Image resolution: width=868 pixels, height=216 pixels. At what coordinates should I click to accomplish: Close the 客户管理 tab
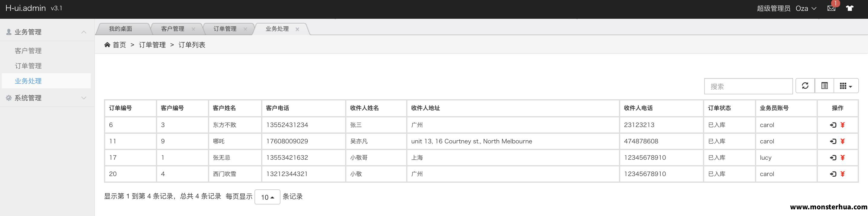193,29
